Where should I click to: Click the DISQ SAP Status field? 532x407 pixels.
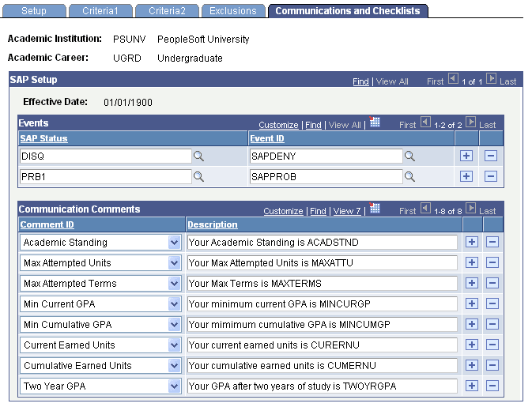pyautogui.click(x=106, y=156)
